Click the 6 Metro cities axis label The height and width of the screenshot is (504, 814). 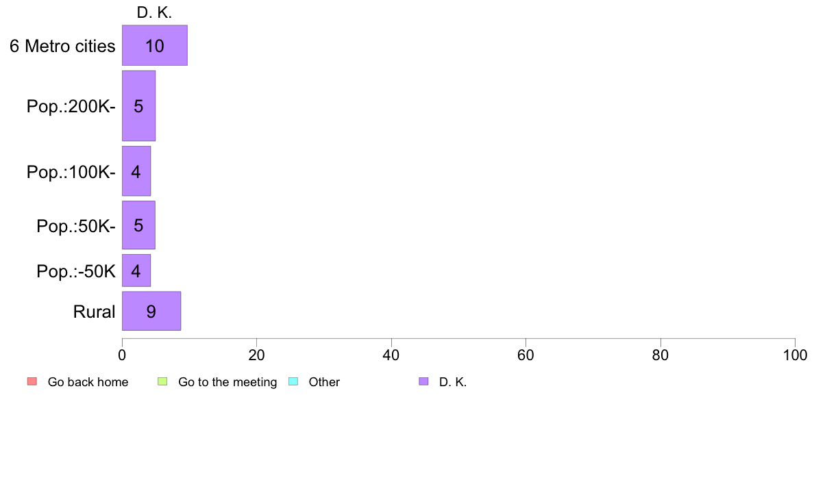coord(62,46)
